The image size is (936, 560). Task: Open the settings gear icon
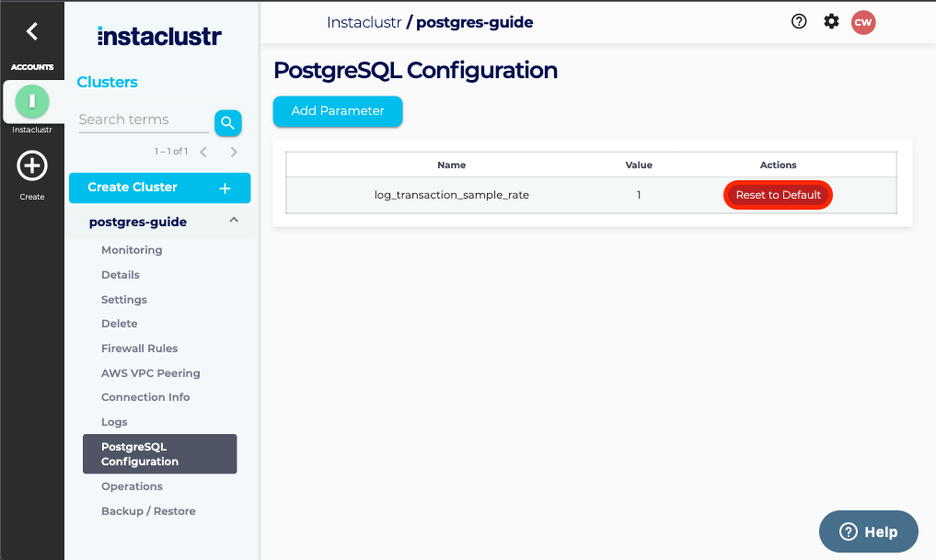[831, 21]
